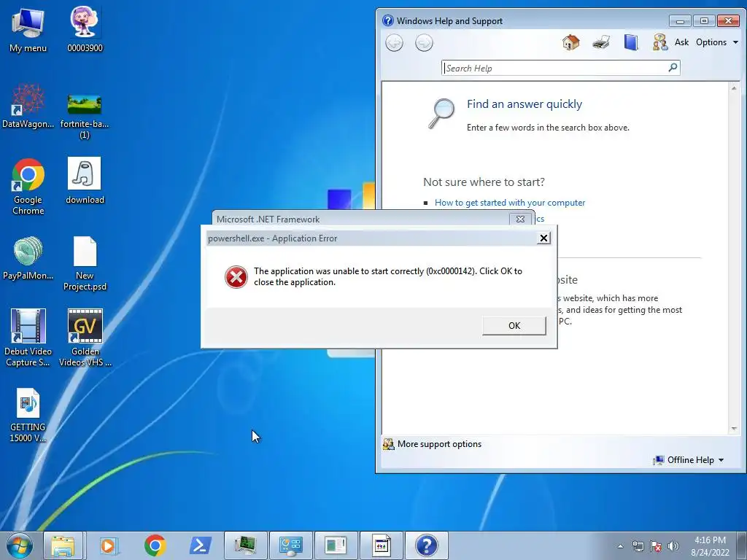Image resolution: width=747 pixels, height=560 pixels.
Task: Switch to Task Manager taskbar button
Action: point(246,545)
